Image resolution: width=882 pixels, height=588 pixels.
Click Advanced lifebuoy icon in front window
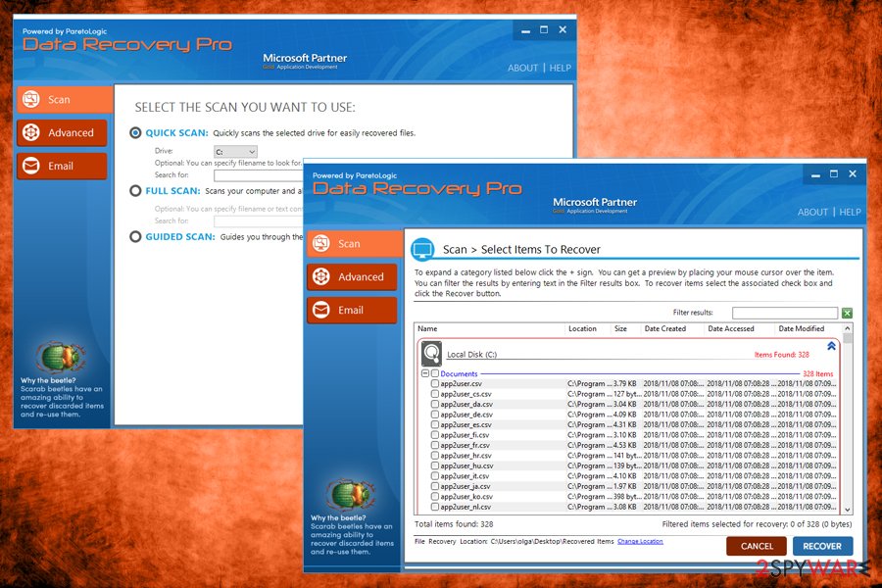click(321, 276)
